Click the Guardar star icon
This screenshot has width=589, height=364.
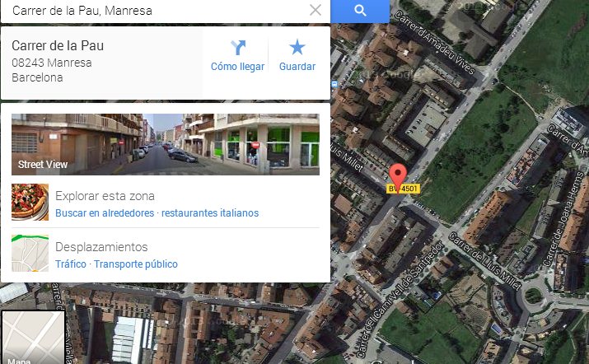[297, 47]
